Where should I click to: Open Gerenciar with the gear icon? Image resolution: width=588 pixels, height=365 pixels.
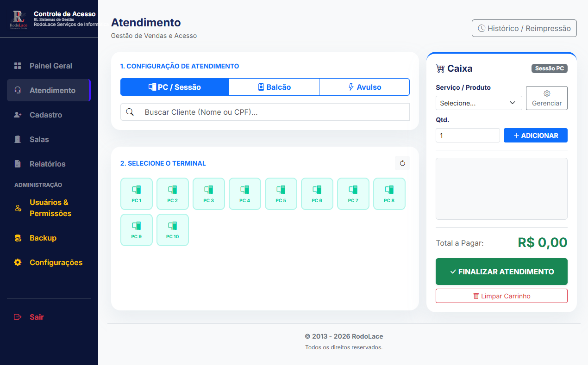point(546,98)
